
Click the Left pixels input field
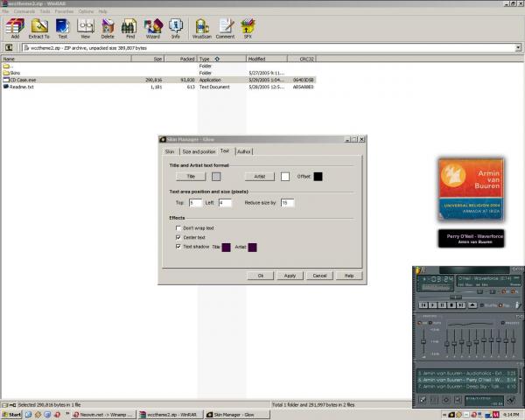click(x=225, y=203)
